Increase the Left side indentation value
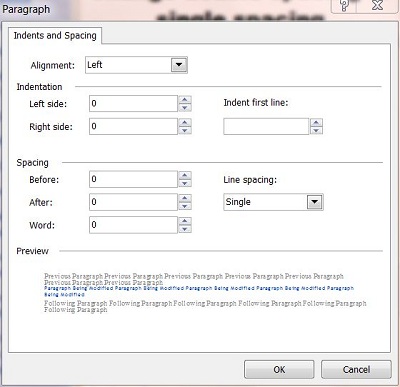Viewport: 400px width, 387px height. pos(185,100)
